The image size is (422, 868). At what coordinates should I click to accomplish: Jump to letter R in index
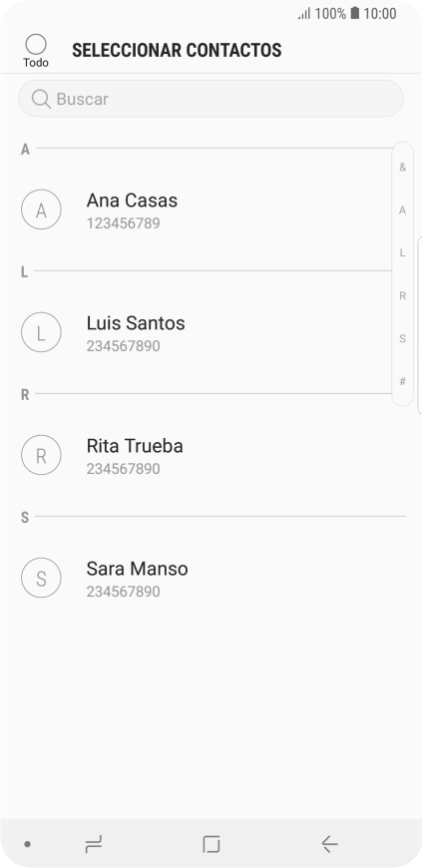(x=403, y=296)
